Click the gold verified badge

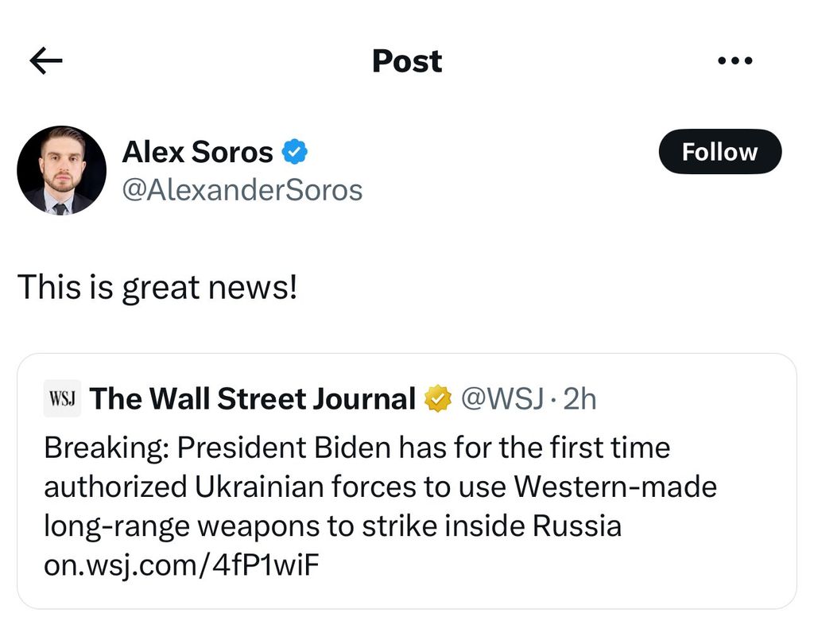point(438,399)
